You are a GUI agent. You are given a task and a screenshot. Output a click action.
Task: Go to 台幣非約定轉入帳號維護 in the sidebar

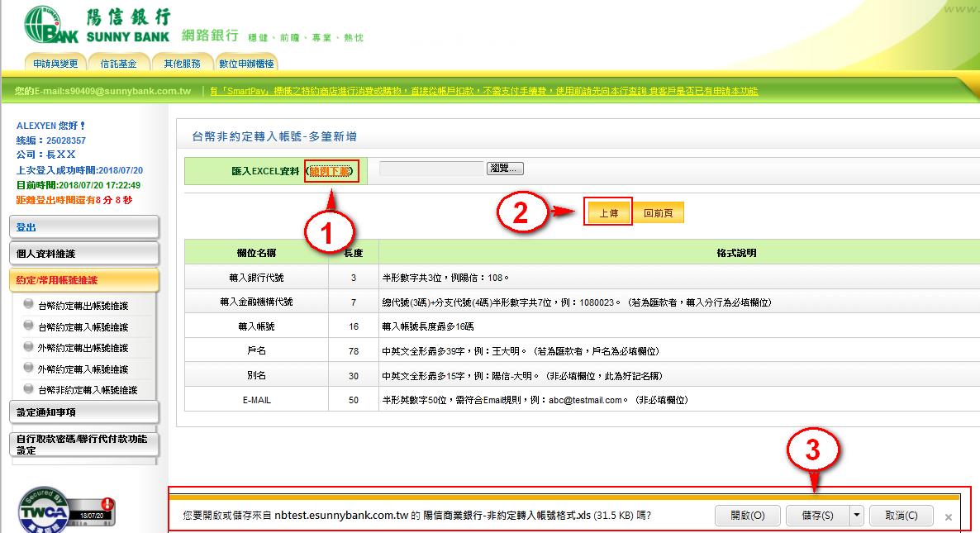(x=88, y=390)
